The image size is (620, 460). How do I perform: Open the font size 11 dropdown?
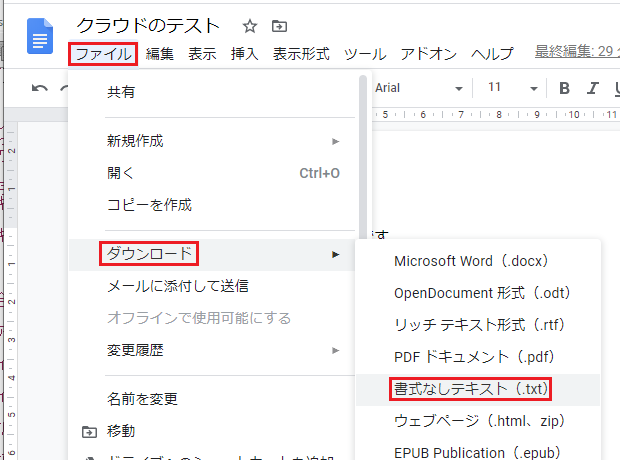point(512,88)
